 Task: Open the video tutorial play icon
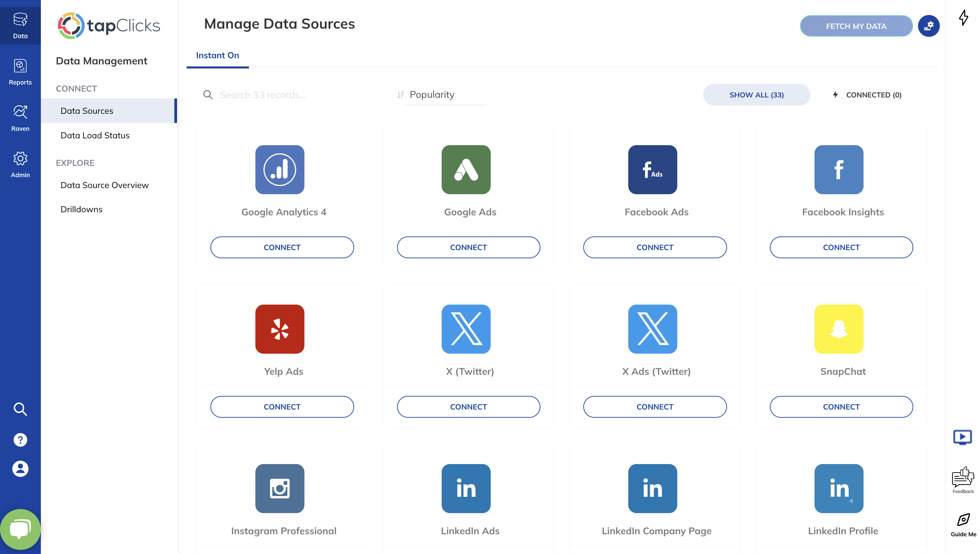click(x=963, y=437)
